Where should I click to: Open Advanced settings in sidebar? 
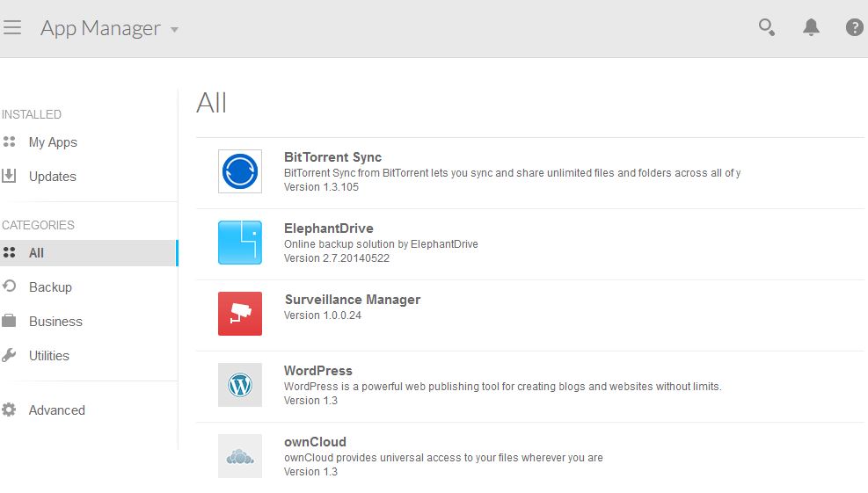pyautogui.click(x=57, y=410)
